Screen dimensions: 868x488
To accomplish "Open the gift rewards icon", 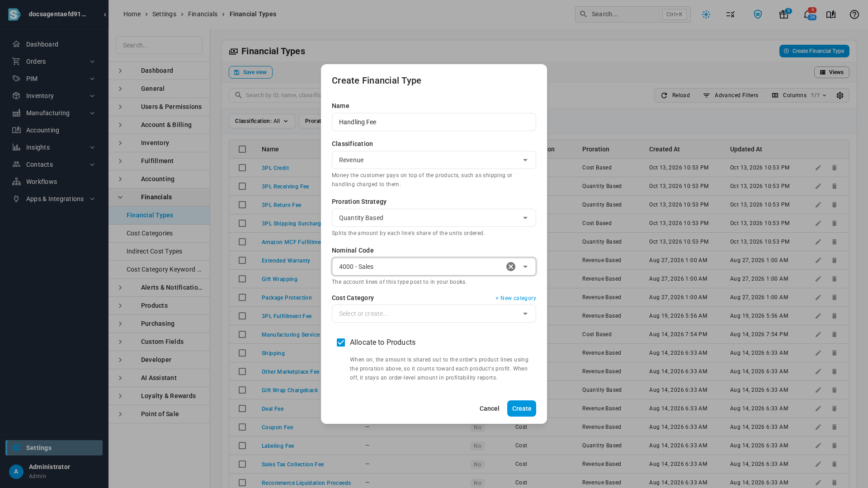I will [x=784, y=14].
